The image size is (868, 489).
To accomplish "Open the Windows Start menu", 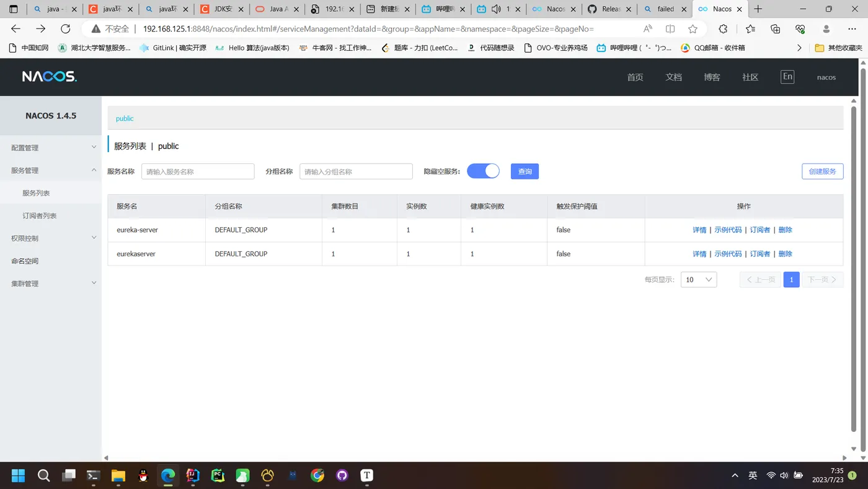I will [18, 475].
